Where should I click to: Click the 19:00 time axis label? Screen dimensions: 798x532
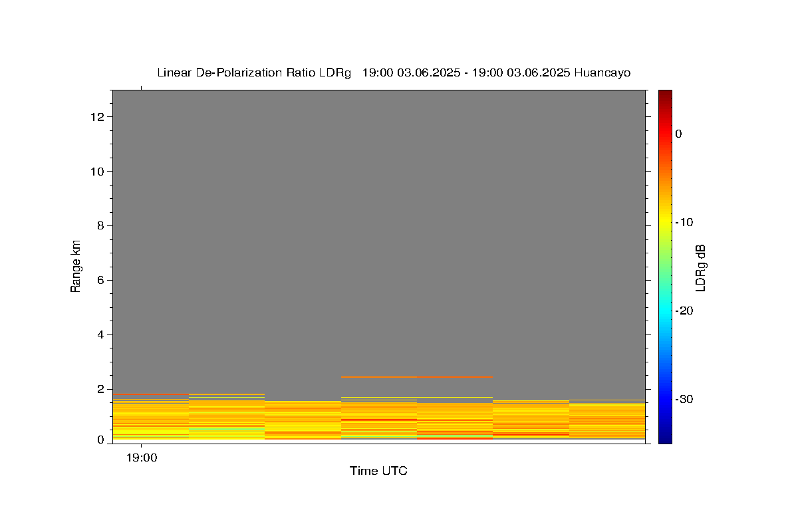pyautogui.click(x=142, y=458)
